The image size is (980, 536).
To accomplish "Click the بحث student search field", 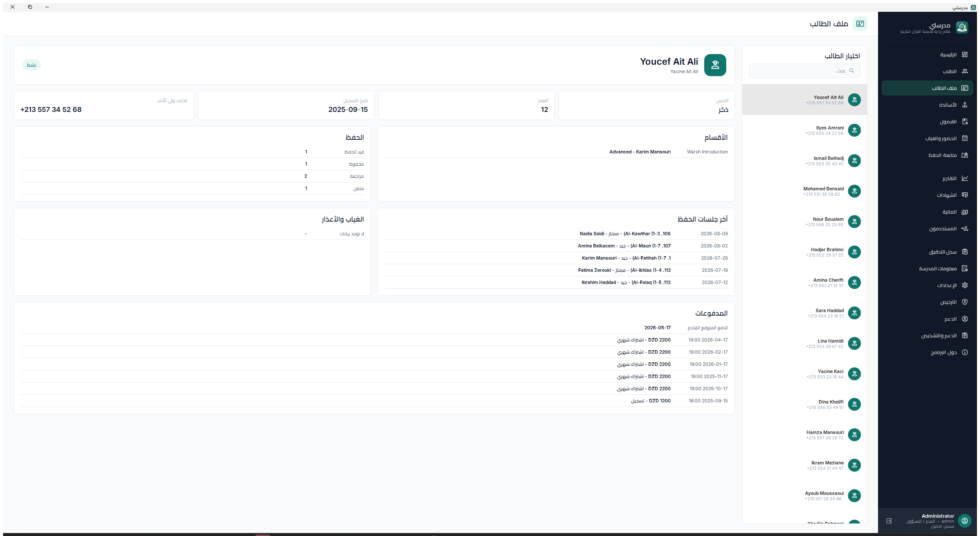I will (804, 71).
